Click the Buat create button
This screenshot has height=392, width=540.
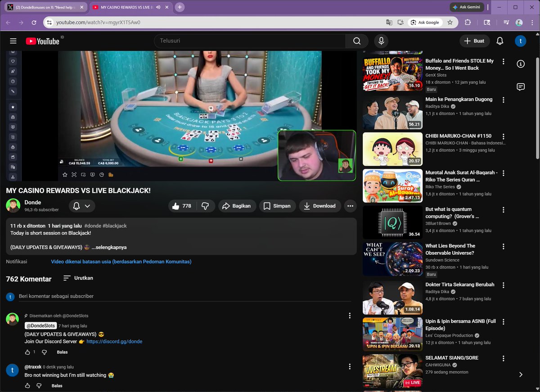click(474, 41)
